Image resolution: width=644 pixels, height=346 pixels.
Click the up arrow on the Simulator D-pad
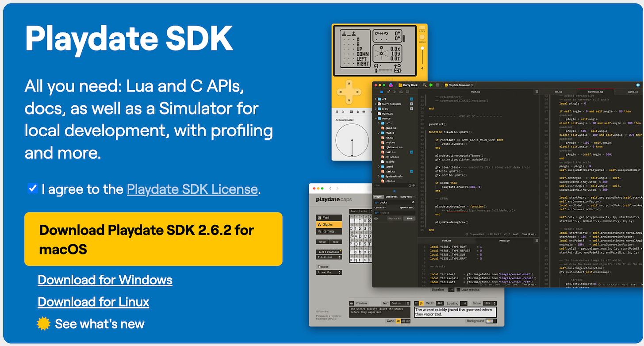tap(349, 83)
